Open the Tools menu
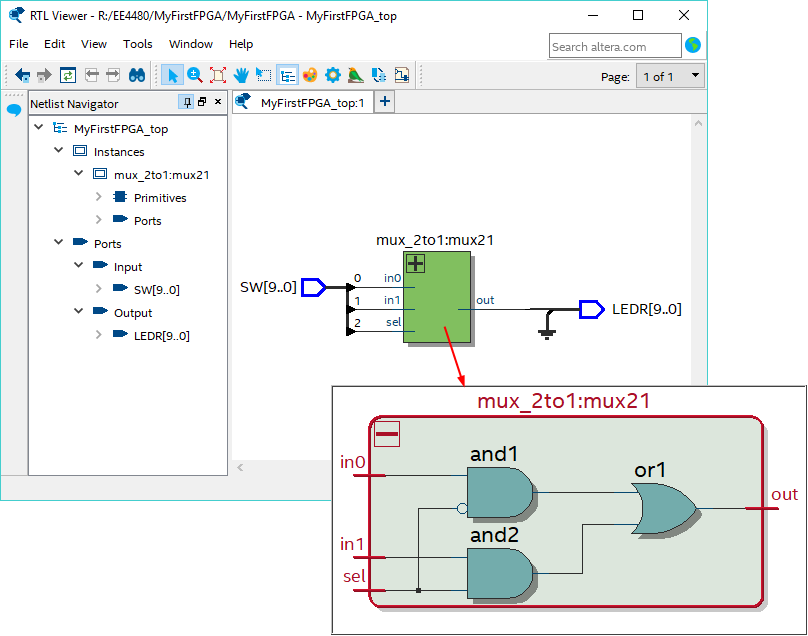 (x=138, y=44)
